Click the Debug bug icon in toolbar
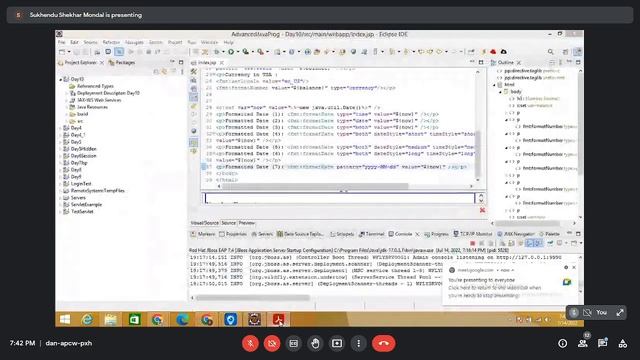 [217, 52]
